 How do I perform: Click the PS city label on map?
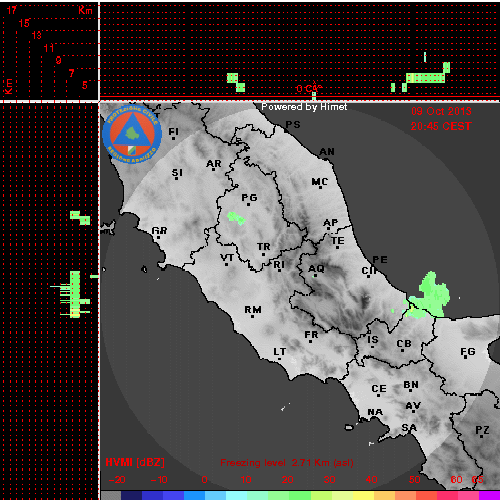click(x=293, y=125)
